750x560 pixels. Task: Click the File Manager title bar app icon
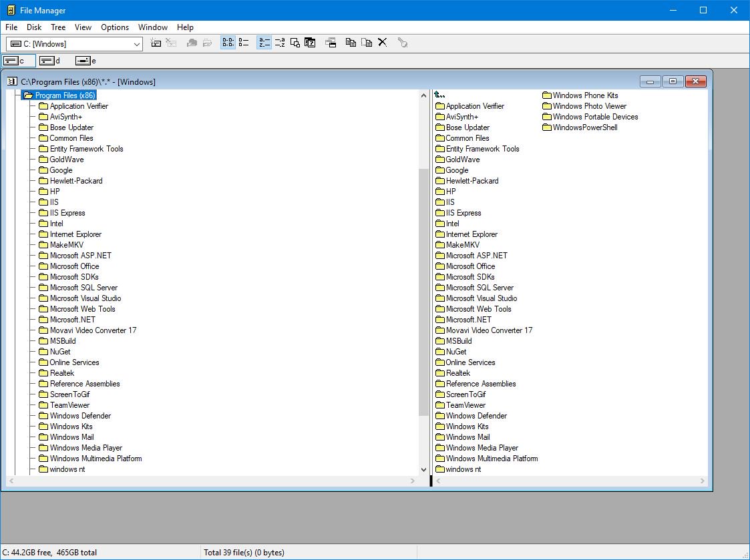coord(10,10)
